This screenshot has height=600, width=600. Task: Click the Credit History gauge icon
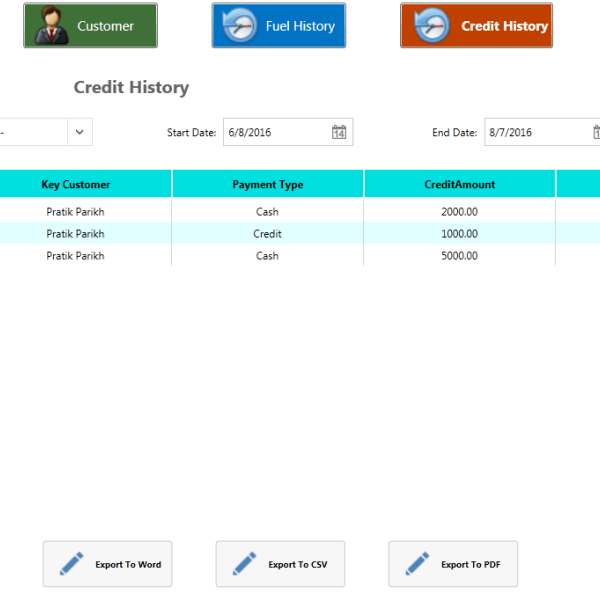pyautogui.click(x=431, y=26)
